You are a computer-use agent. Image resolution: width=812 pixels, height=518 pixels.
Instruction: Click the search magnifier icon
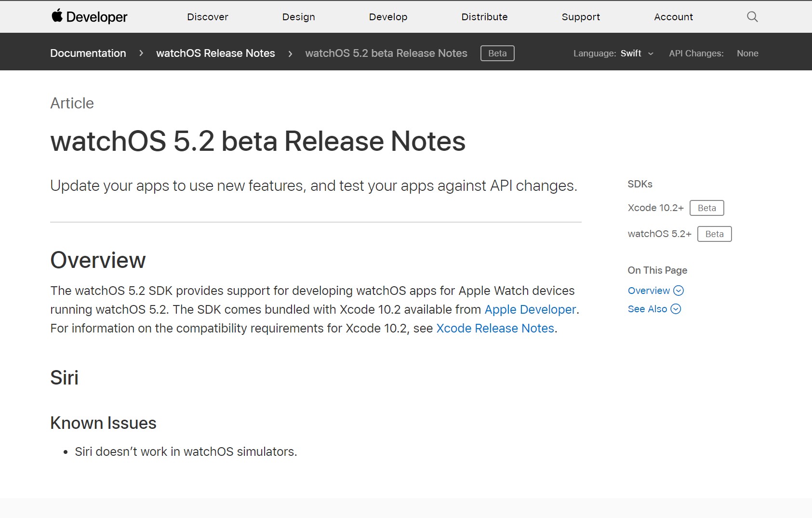752,17
